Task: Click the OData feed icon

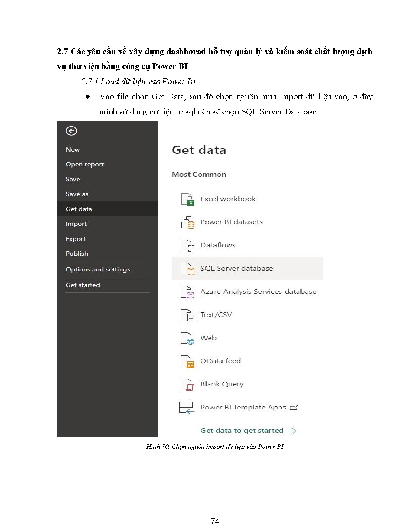Action: click(x=187, y=361)
